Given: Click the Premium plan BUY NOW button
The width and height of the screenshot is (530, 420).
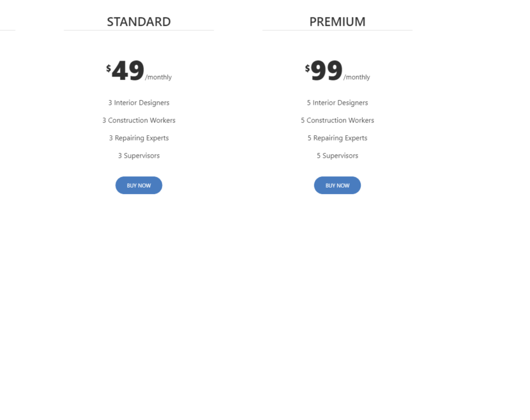Looking at the screenshot, I should point(337,185).
